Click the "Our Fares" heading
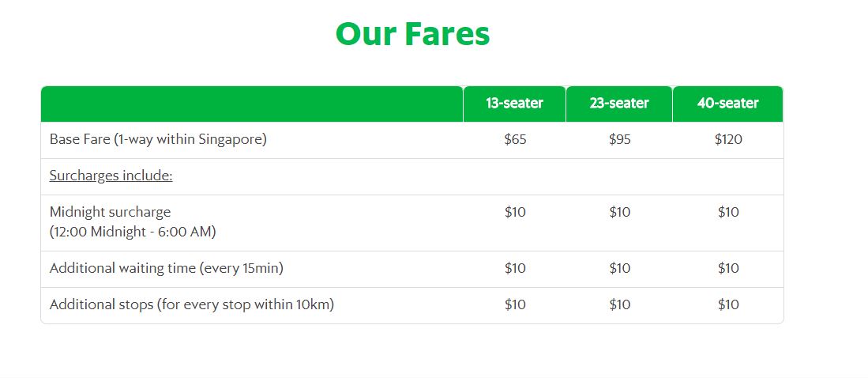 tap(412, 35)
